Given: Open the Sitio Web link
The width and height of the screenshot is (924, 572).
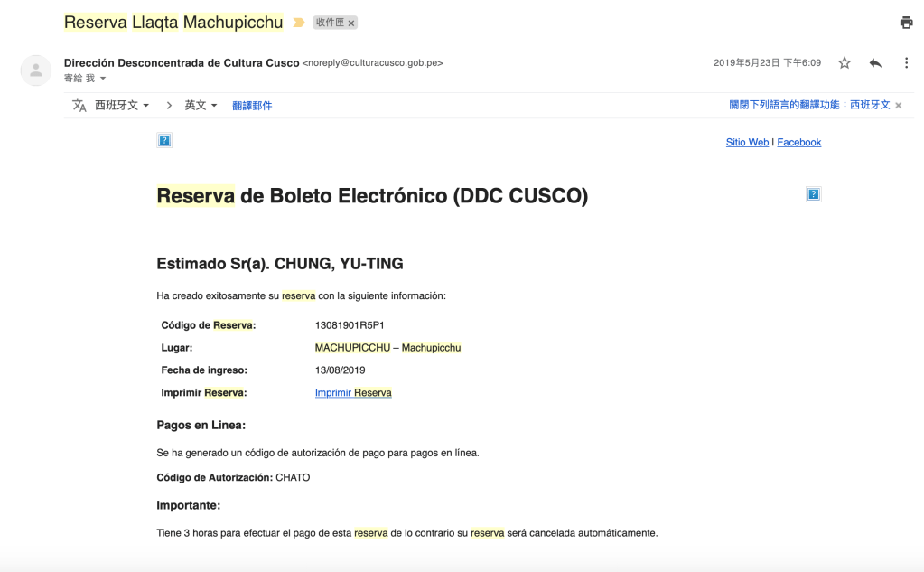Looking at the screenshot, I should pyautogui.click(x=747, y=143).
